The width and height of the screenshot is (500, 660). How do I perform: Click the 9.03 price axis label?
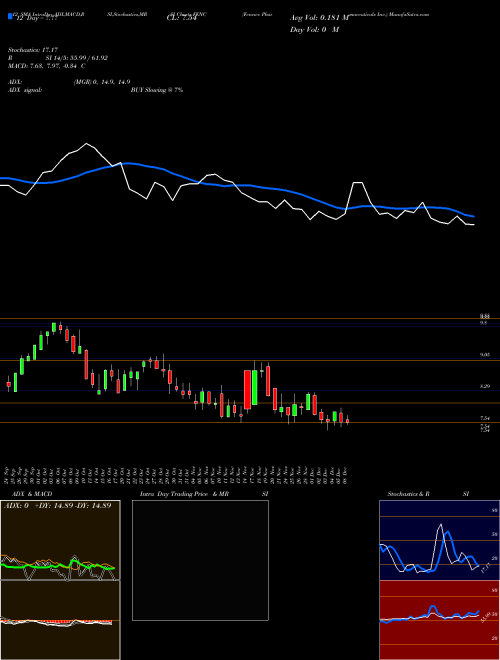(485, 355)
